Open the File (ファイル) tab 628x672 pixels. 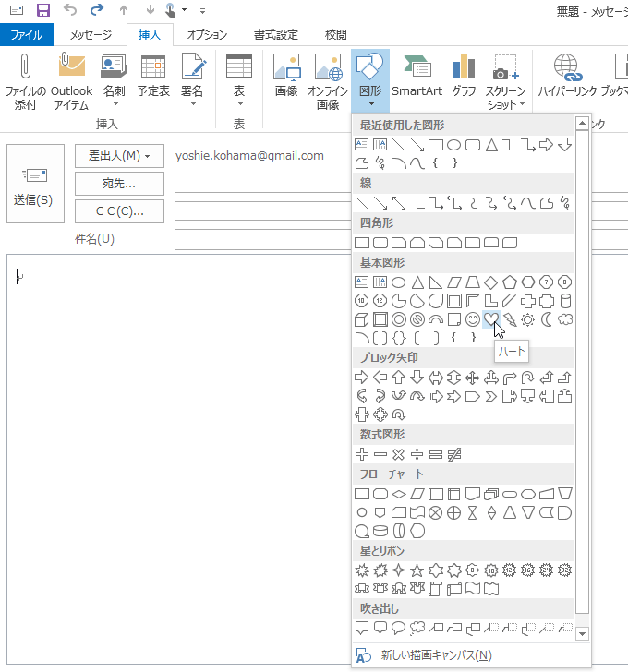(27, 34)
